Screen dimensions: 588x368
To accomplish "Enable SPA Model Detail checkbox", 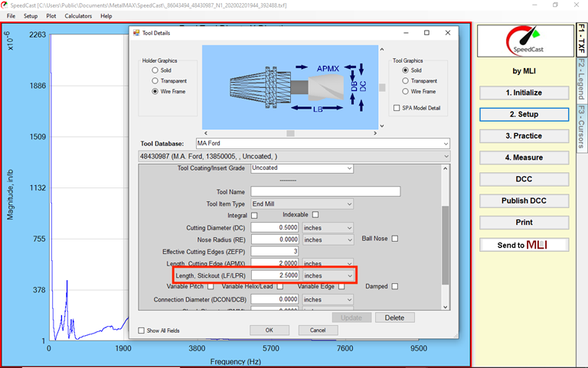I will click(397, 108).
